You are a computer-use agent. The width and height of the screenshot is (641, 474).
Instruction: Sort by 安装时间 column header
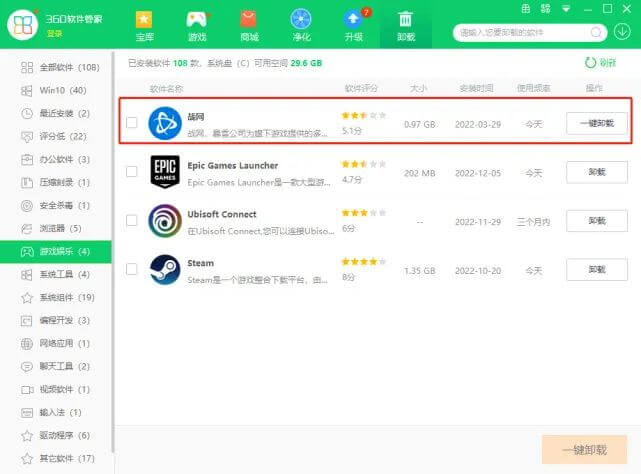(477, 88)
